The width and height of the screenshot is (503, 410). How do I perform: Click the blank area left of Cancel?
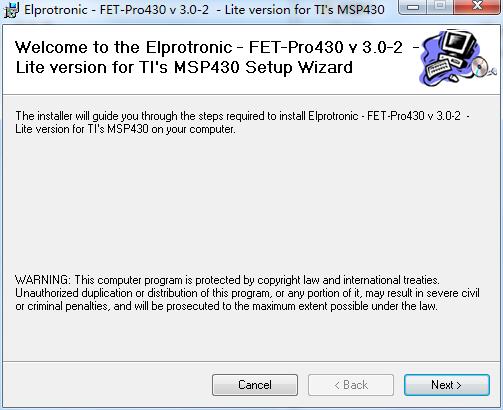(x=107, y=385)
